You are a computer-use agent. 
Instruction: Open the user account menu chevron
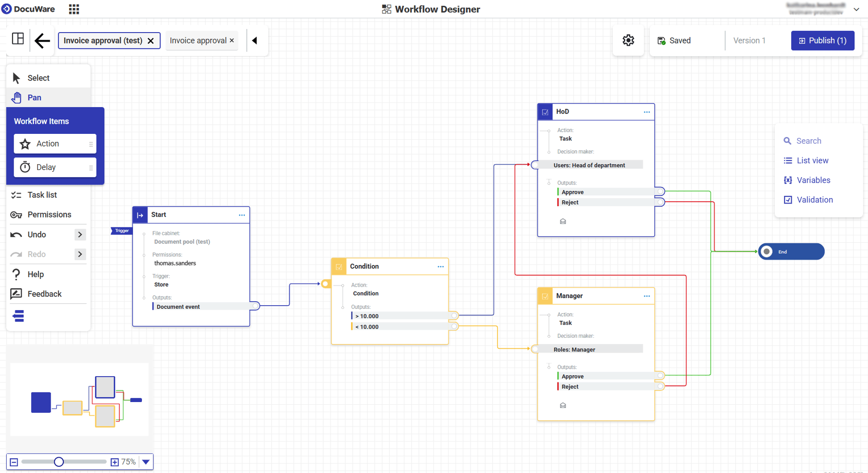click(x=857, y=9)
